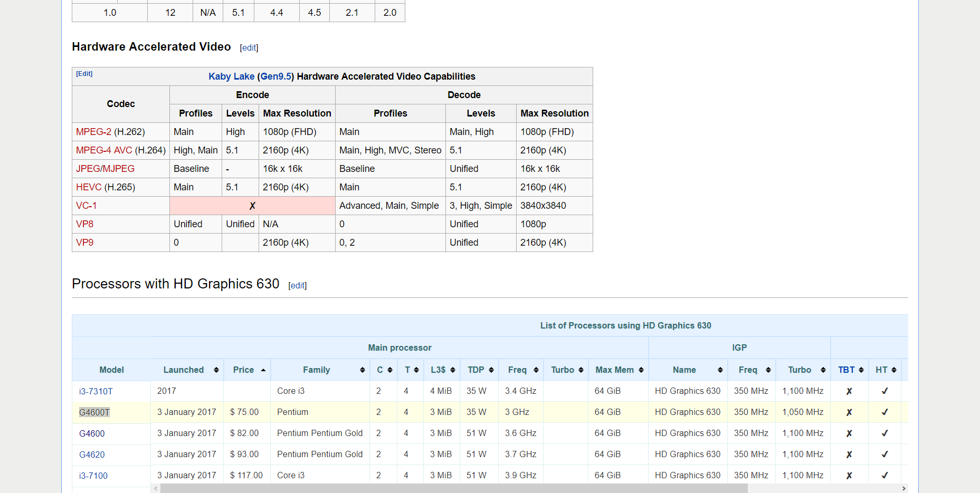This screenshot has width=980, height=493.
Task: Sort table by Price column arrow
Action: point(263,370)
